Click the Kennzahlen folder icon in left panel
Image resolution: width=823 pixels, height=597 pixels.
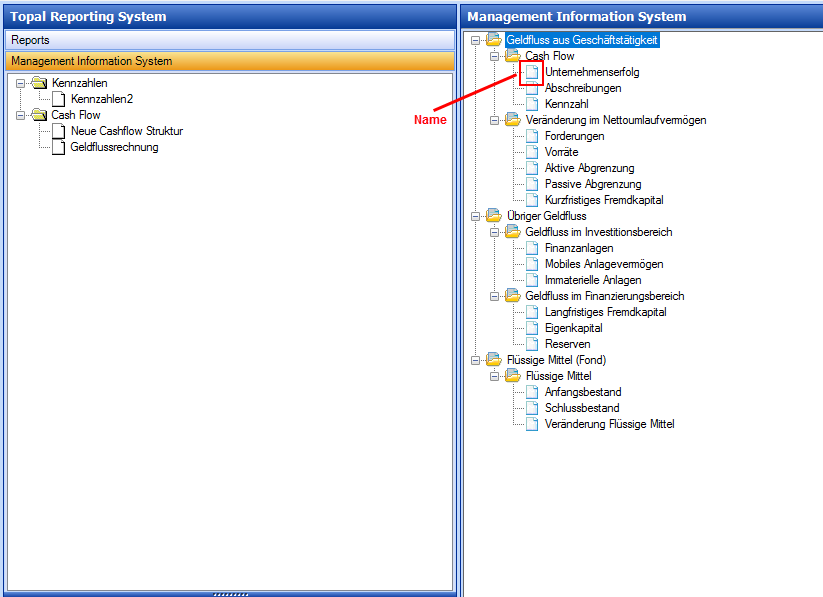[x=39, y=83]
